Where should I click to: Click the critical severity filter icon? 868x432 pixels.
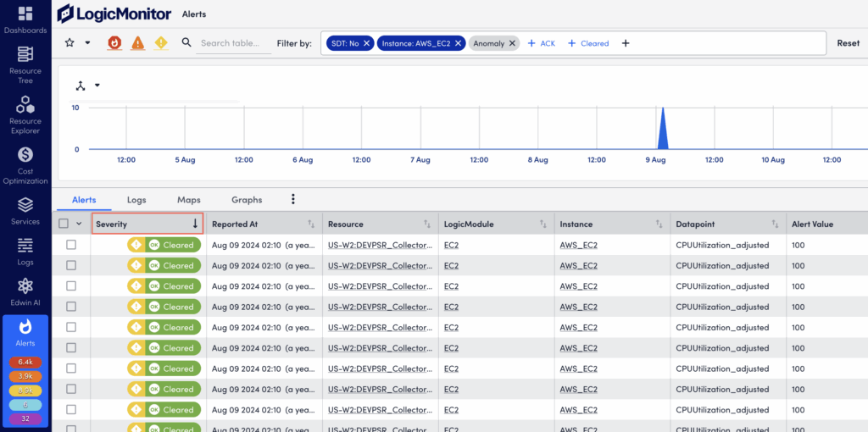[x=114, y=43]
